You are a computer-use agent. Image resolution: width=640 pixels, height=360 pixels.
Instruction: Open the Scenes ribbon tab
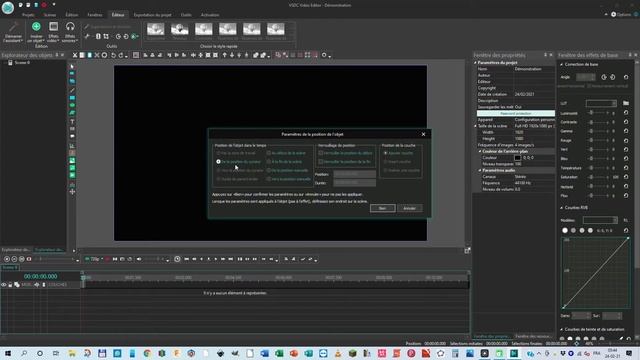(x=50, y=15)
